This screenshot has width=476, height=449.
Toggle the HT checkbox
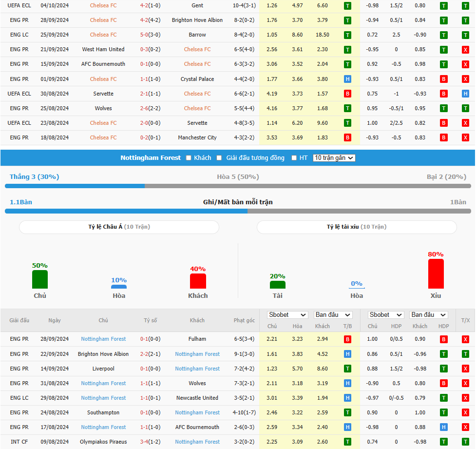[x=294, y=158]
